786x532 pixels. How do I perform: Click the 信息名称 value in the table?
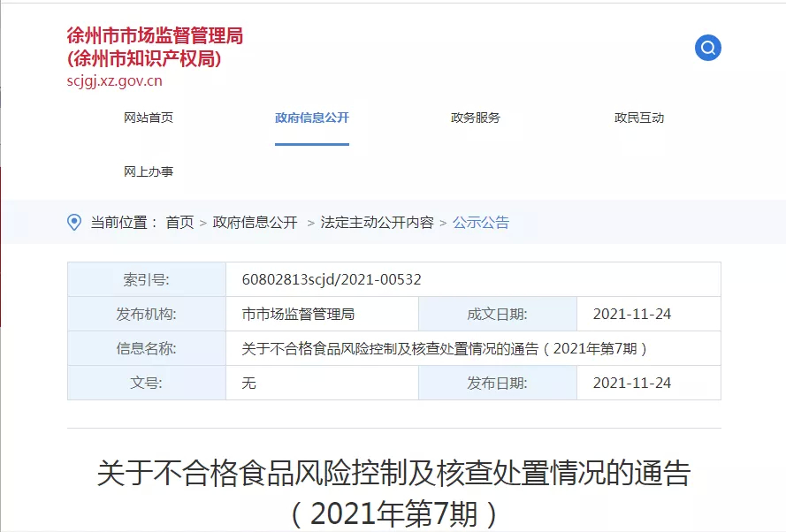coord(444,349)
